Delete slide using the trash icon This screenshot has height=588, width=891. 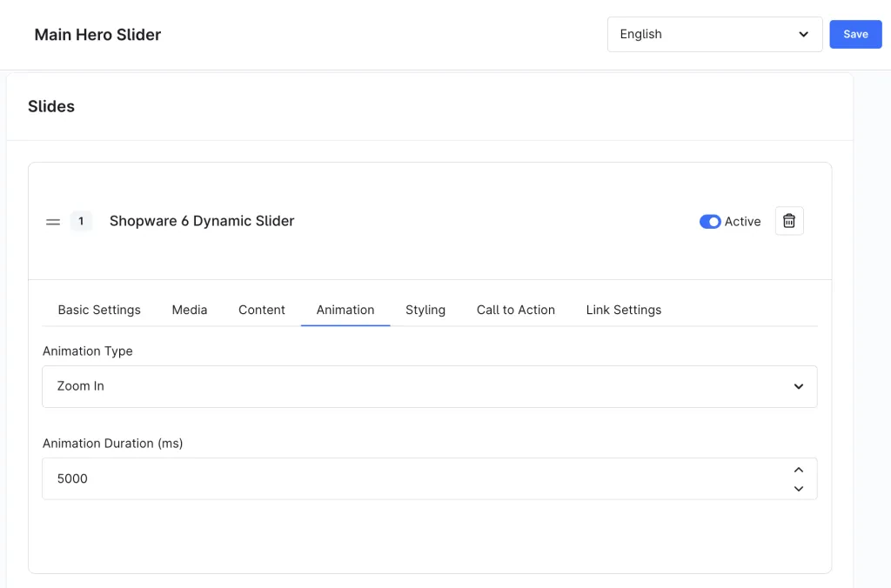[789, 221]
